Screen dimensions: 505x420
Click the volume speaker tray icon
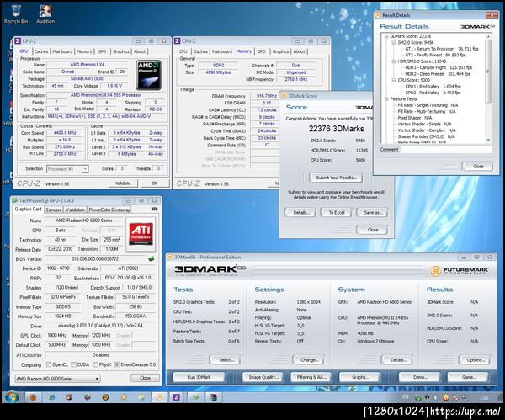436,397
